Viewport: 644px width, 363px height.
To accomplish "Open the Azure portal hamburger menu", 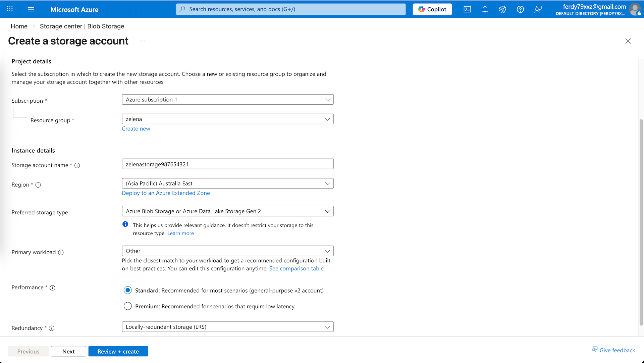I will pyautogui.click(x=31, y=9).
